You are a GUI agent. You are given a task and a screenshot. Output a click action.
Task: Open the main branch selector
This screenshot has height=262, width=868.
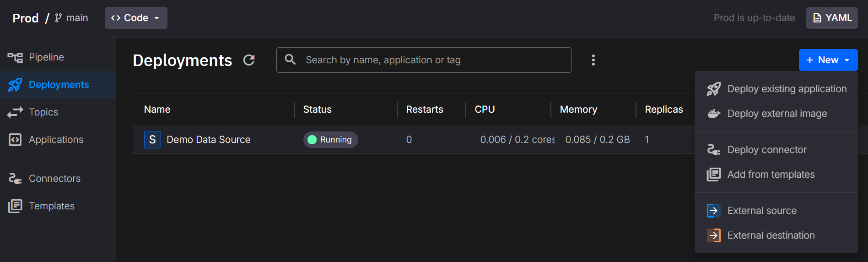pyautogui.click(x=72, y=18)
